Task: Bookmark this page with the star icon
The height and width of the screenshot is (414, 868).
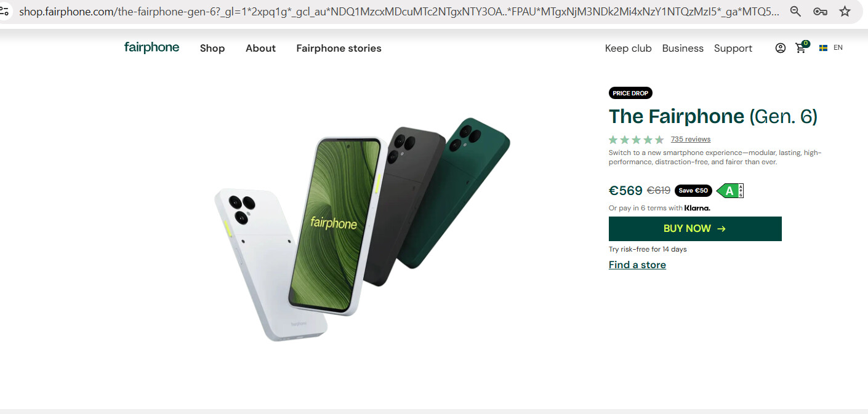Action: tap(845, 11)
